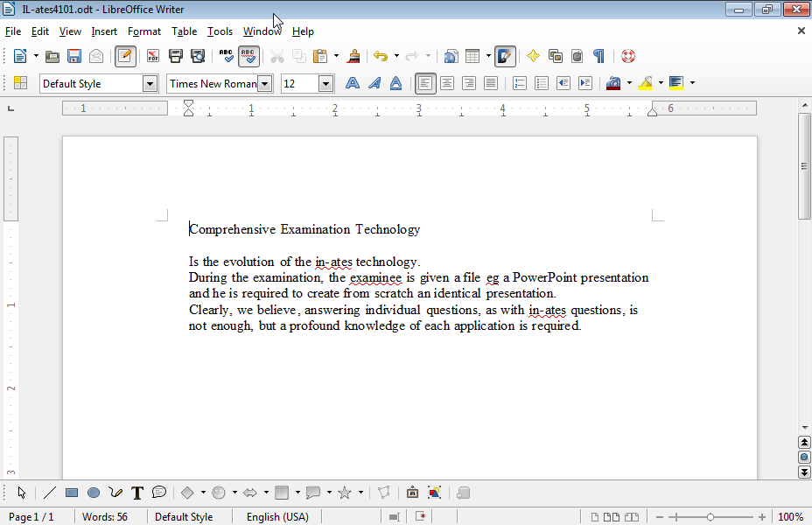The height and width of the screenshot is (525, 812).
Task: Select Align Left
Action: click(425, 83)
